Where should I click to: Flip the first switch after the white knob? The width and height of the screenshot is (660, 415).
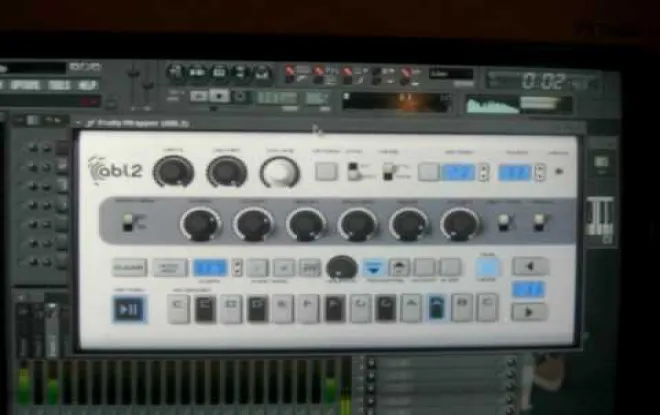pos(354,171)
